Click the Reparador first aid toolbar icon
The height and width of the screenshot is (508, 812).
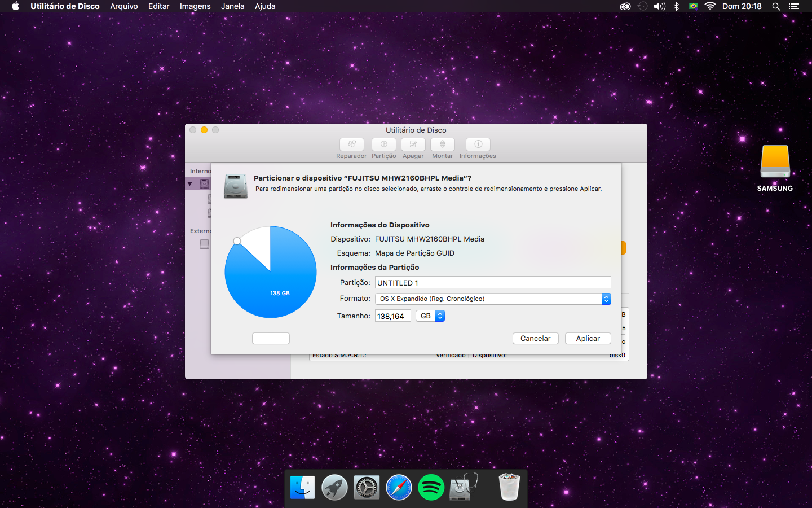coord(351,144)
